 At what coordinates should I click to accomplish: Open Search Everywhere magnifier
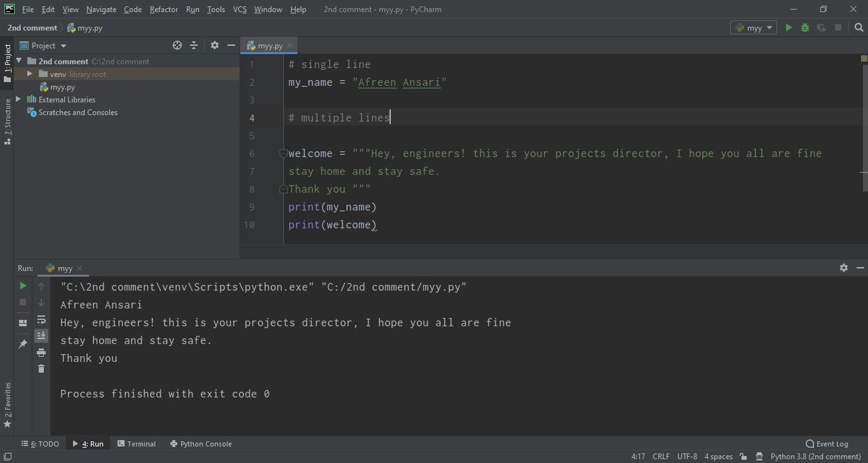point(858,27)
